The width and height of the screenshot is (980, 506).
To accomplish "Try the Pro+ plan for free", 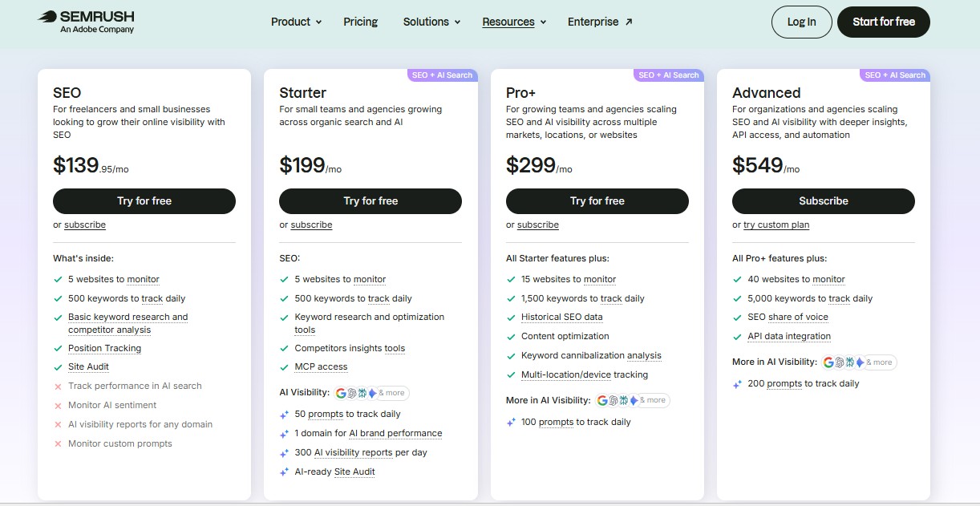I will [x=597, y=200].
